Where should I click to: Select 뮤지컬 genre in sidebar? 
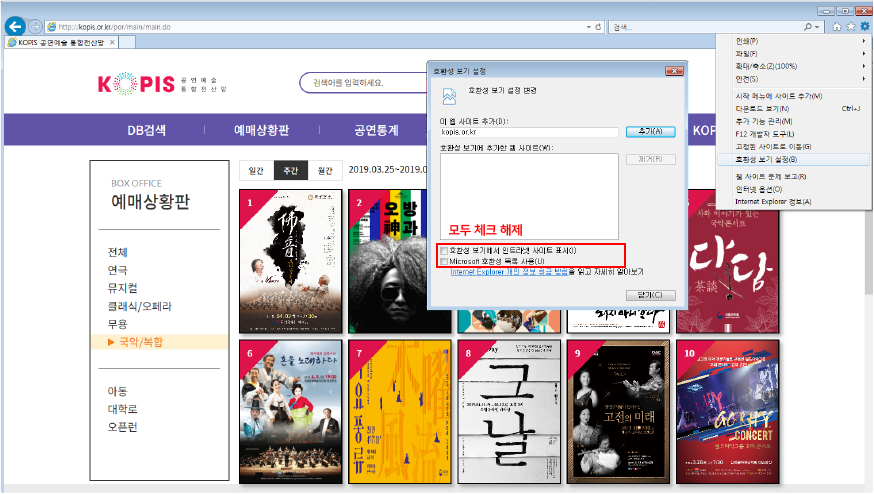(x=123, y=288)
